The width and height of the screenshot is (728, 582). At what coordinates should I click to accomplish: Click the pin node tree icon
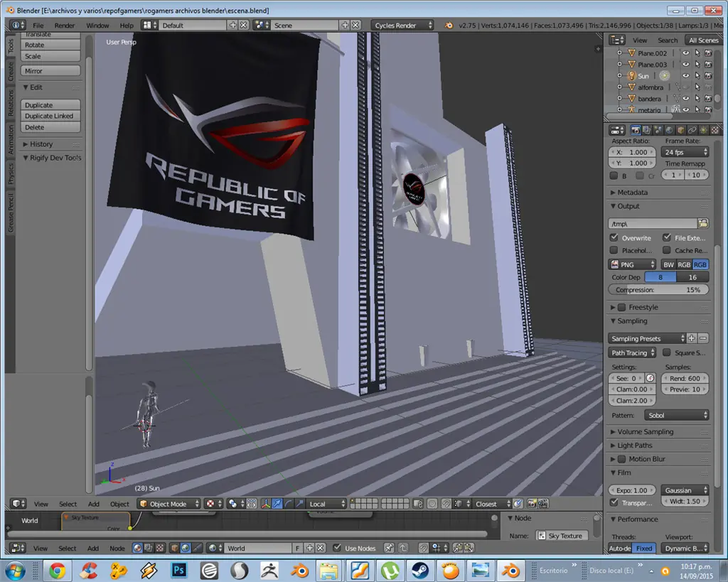pyautogui.click(x=389, y=548)
